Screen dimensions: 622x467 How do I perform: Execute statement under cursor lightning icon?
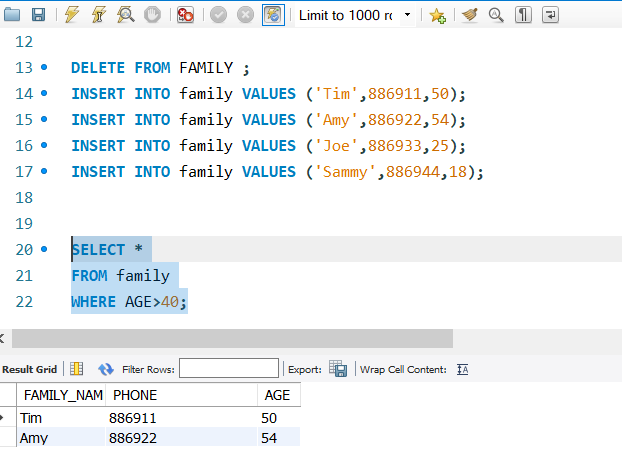[x=98, y=15]
